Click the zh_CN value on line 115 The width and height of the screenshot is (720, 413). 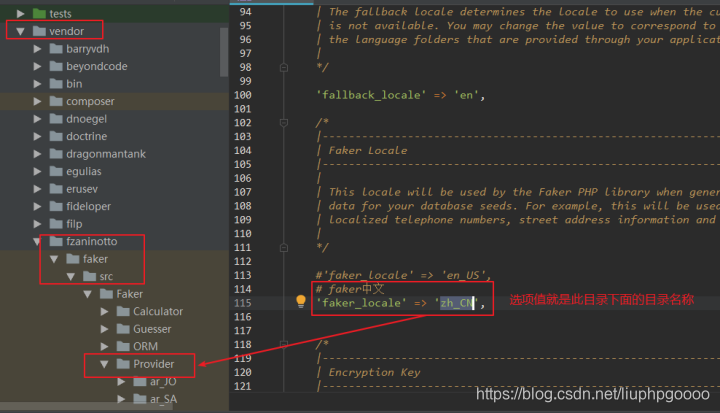(x=457, y=303)
